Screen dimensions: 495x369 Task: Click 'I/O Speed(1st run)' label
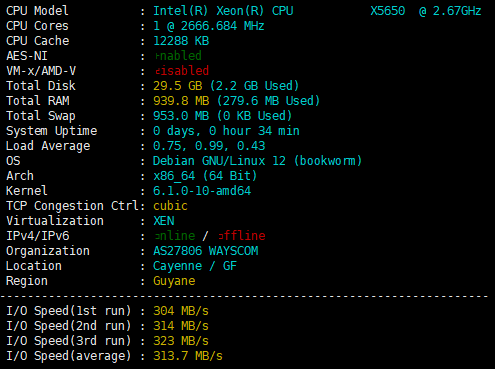coord(69,311)
